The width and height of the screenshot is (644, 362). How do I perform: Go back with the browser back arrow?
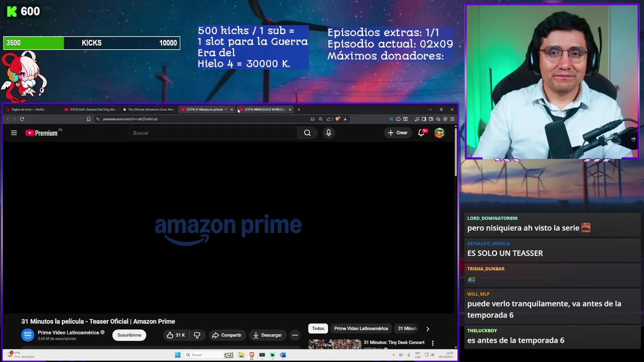[8, 119]
